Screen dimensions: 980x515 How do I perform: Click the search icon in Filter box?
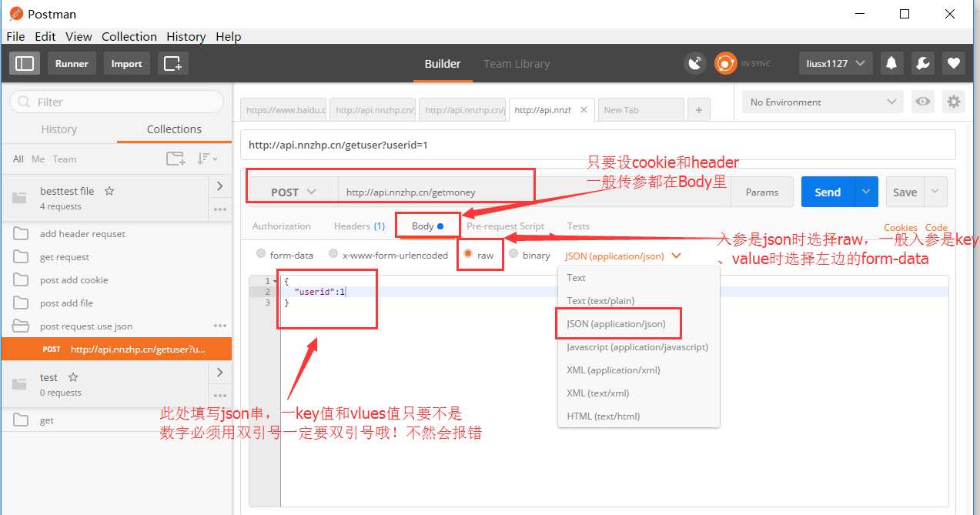pyautogui.click(x=24, y=102)
